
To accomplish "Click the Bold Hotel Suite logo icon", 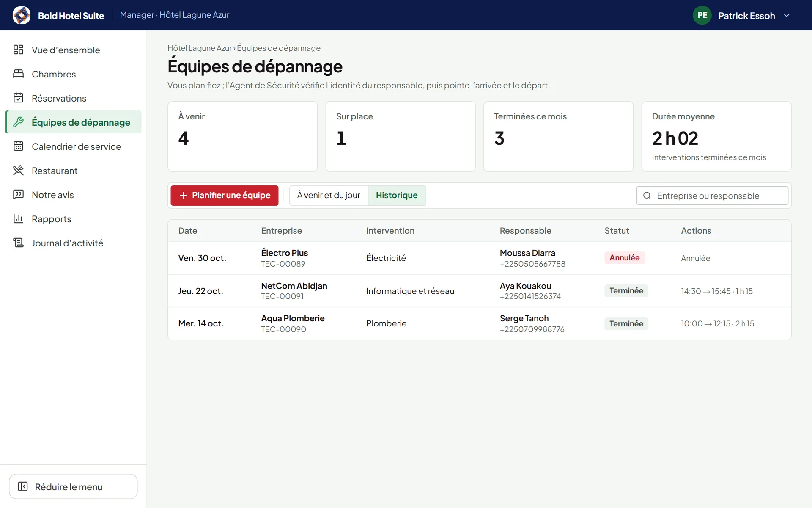I will (x=22, y=15).
